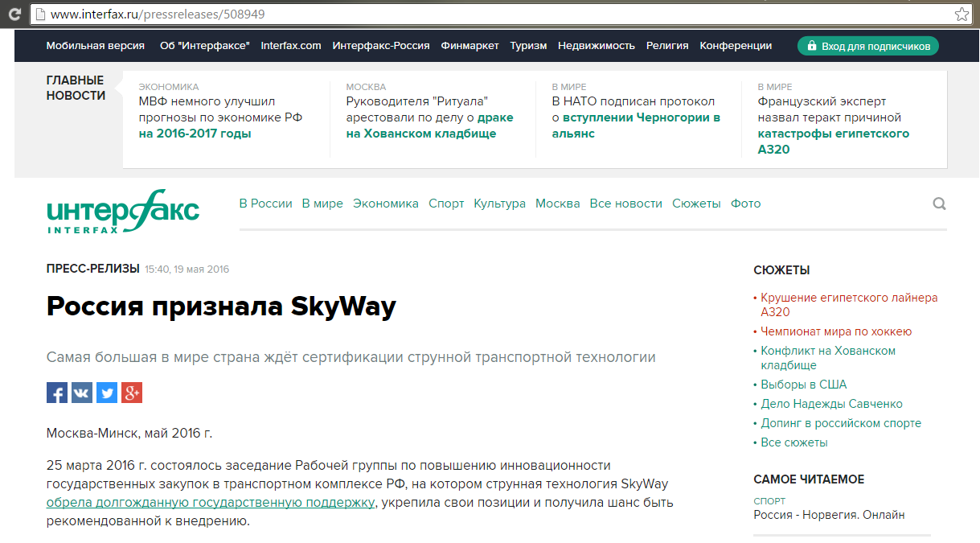Open Вход для подписчиков login button
Viewport: 980px width, 543px height.
pyautogui.click(x=868, y=46)
